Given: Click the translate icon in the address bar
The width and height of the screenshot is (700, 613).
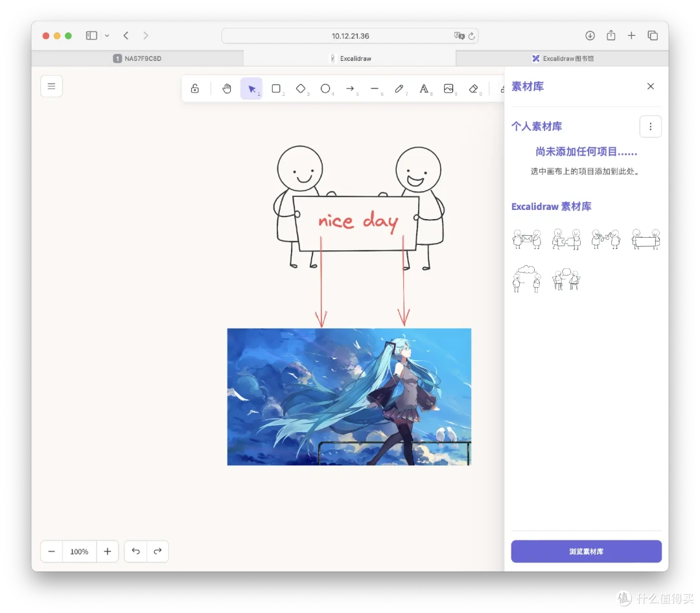Looking at the screenshot, I should (x=459, y=36).
